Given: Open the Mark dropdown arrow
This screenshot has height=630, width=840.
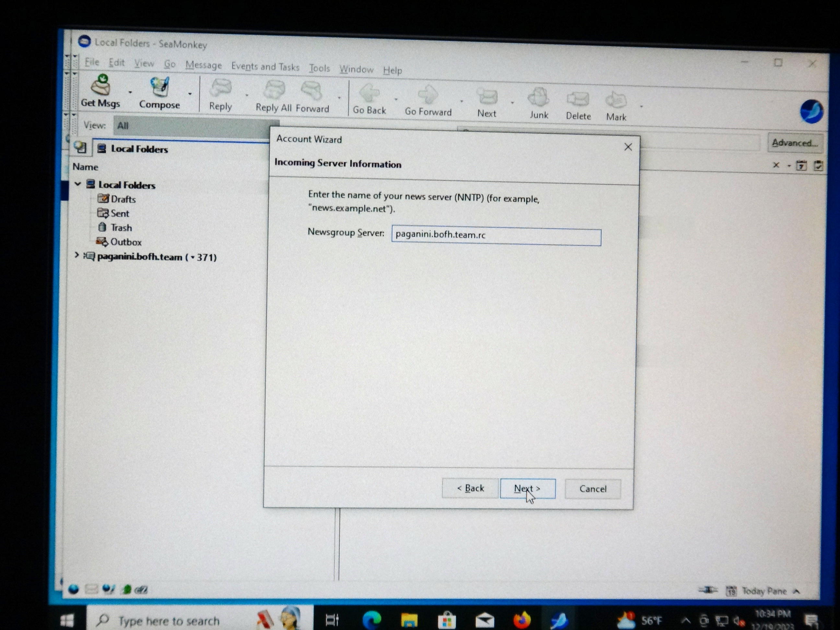Looking at the screenshot, I should tap(641, 106).
